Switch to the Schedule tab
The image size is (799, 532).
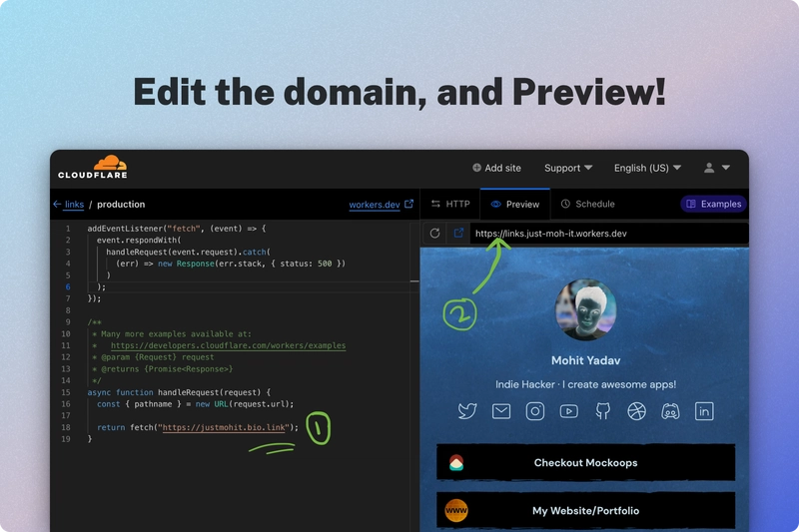(587, 205)
